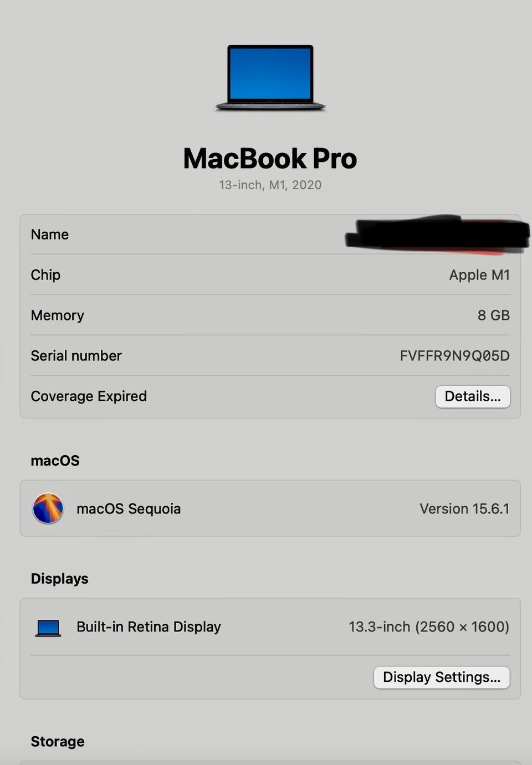Click the Coverage Expired label
Screen dimensions: 532x765
(89, 396)
